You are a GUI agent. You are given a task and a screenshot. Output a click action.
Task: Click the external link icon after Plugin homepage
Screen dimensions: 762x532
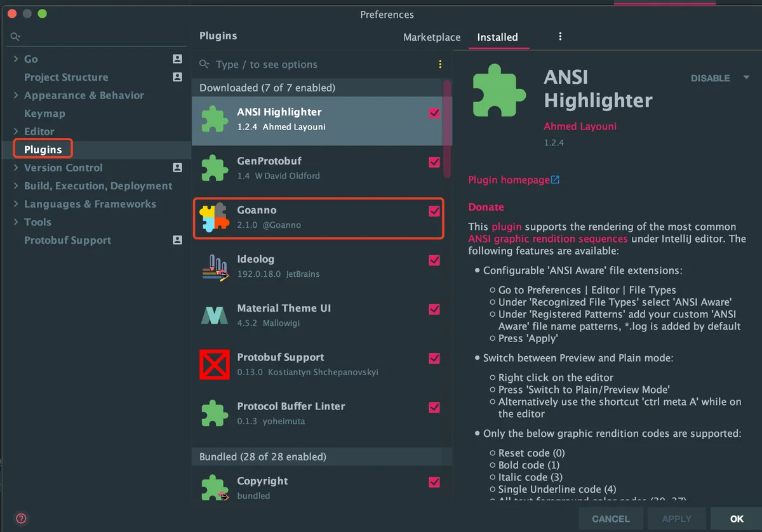click(555, 180)
